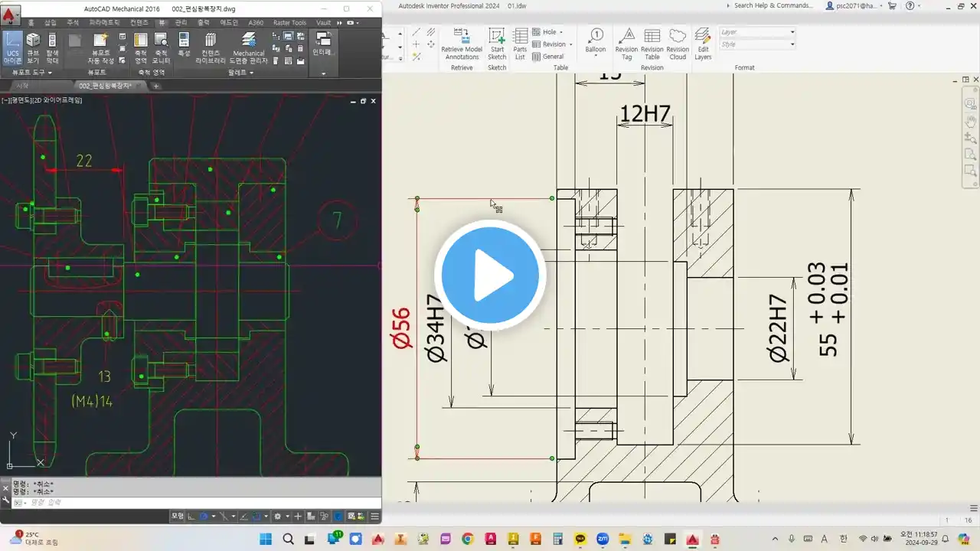The image size is (980, 551).
Task: Click 뷰포트 자동 작성 icon in AutoCAD
Action: [x=100, y=48]
